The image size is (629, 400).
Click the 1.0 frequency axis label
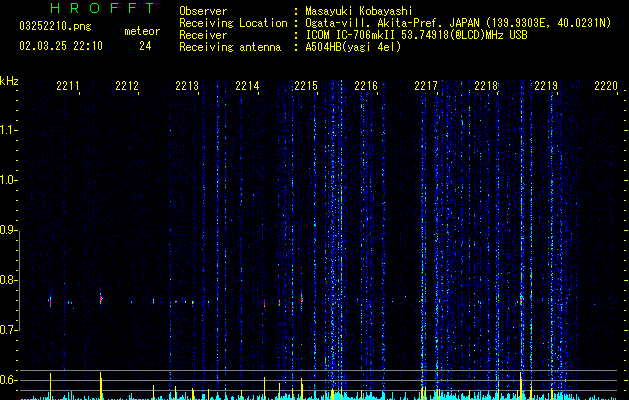tap(8, 180)
